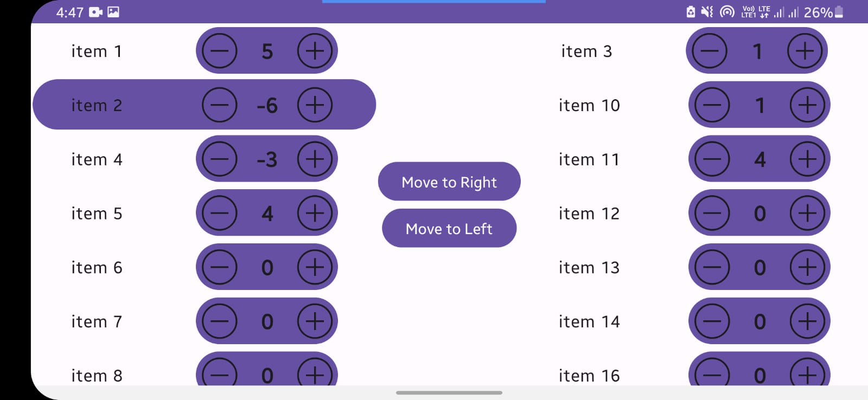The width and height of the screenshot is (868, 400).
Task: Select the item 1 row label
Action: (x=97, y=51)
